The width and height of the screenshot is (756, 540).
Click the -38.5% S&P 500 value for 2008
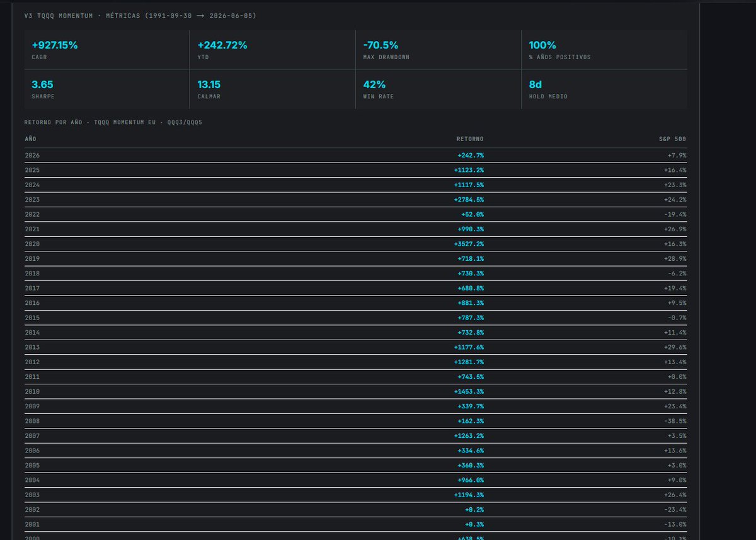pos(675,422)
